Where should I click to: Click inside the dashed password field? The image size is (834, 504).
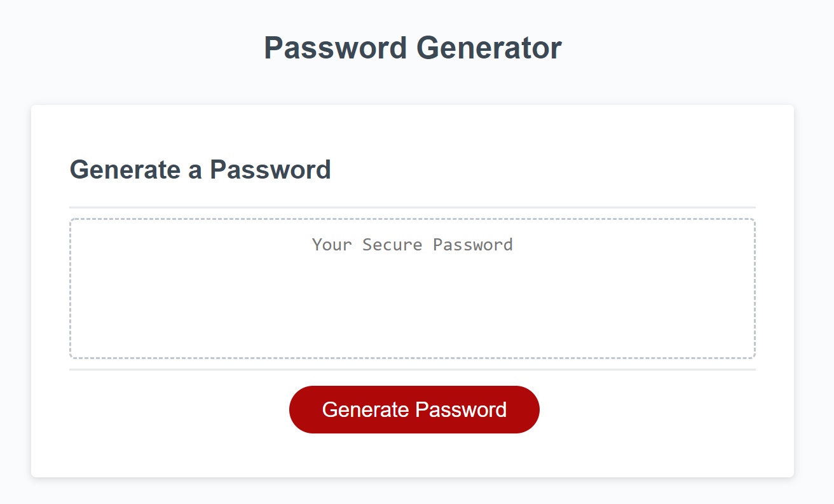(x=413, y=299)
